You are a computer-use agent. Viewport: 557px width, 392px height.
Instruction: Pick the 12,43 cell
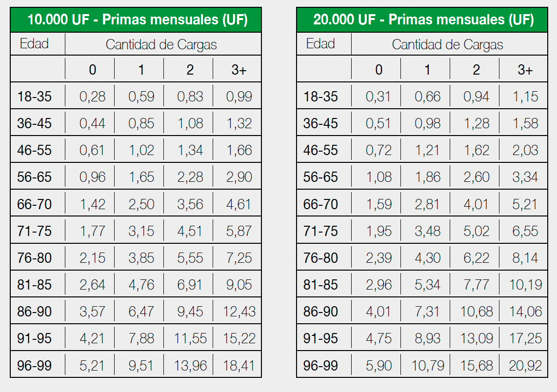[x=239, y=312]
